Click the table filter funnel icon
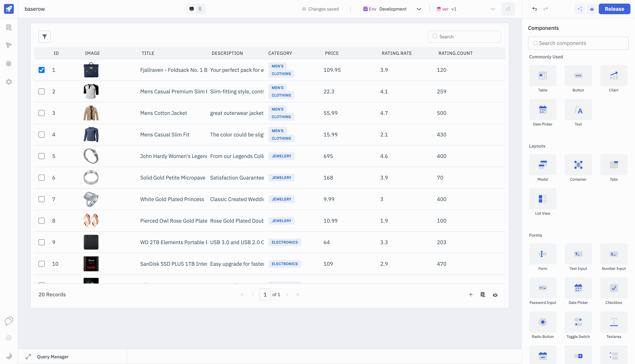Screen dimensions: 635x364 44,37
